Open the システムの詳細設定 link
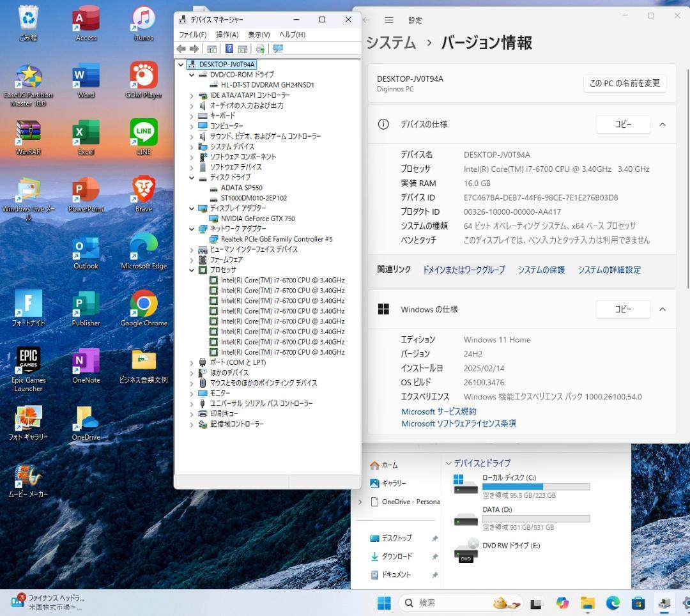The image size is (690, 616). 609,270
